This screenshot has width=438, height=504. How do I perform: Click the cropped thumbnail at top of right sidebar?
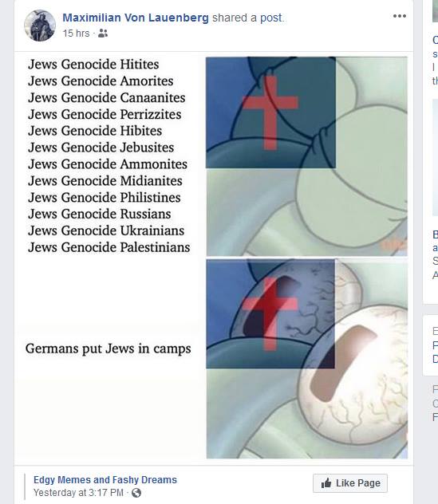pyautogui.click(x=435, y=11)
